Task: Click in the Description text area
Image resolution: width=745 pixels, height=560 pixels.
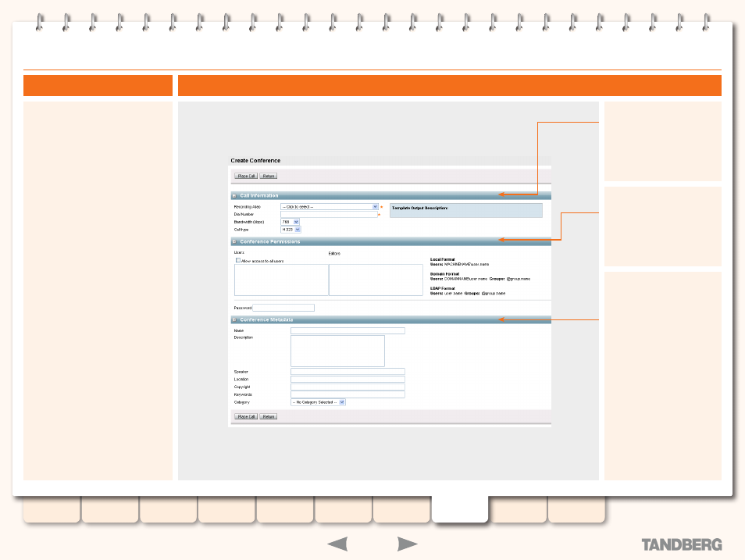Action: coord(337,351)
